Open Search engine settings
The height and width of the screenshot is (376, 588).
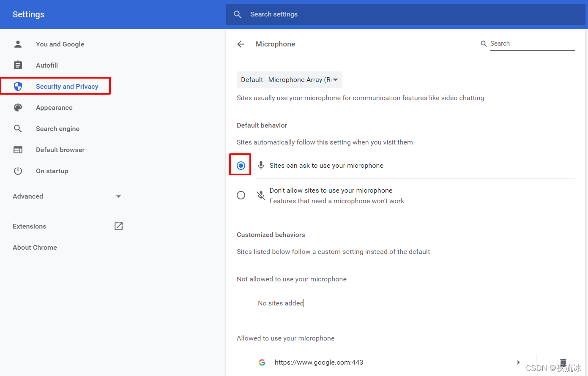(x=57, y=128)
